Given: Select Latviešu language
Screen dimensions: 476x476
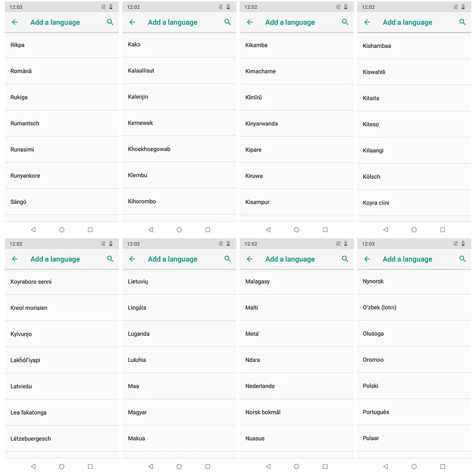Looking at the screenshot, I should pyautogui.click(x=62, y=386).
